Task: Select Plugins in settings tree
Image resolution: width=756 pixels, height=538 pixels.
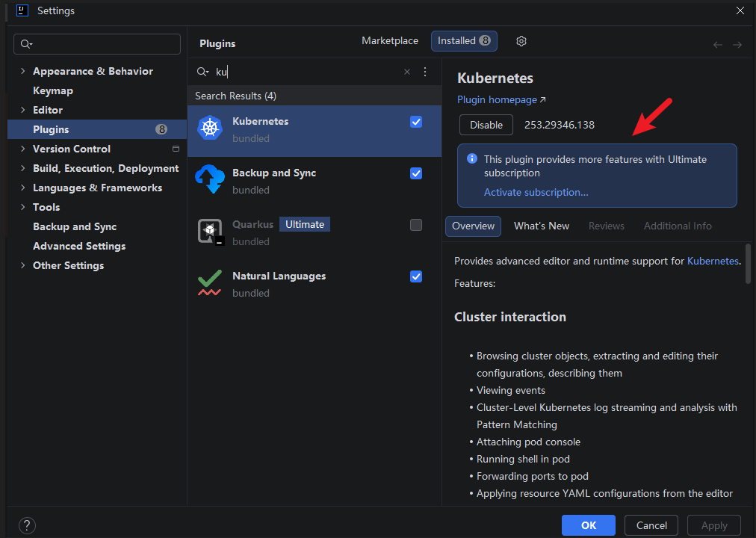Action: click(97, 129)
